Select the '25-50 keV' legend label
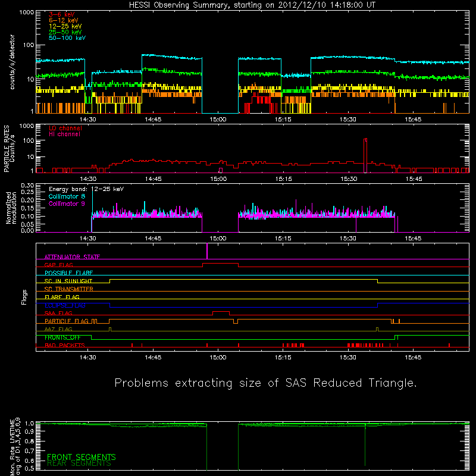476x476 pixels. click(x=65, y=32)
